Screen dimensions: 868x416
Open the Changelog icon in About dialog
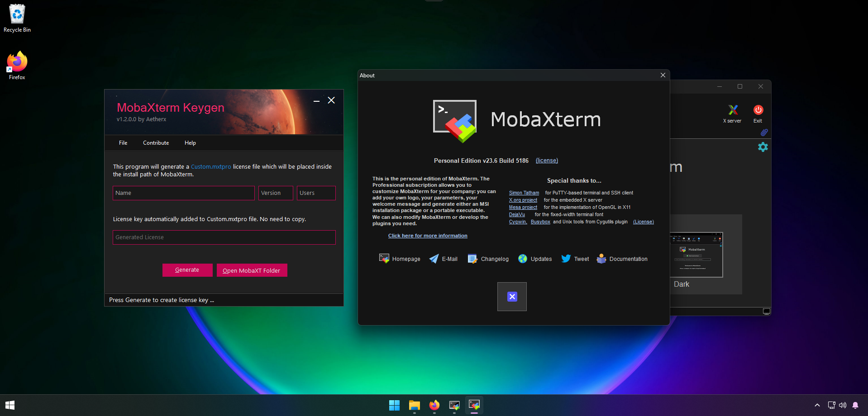point(472,259)
